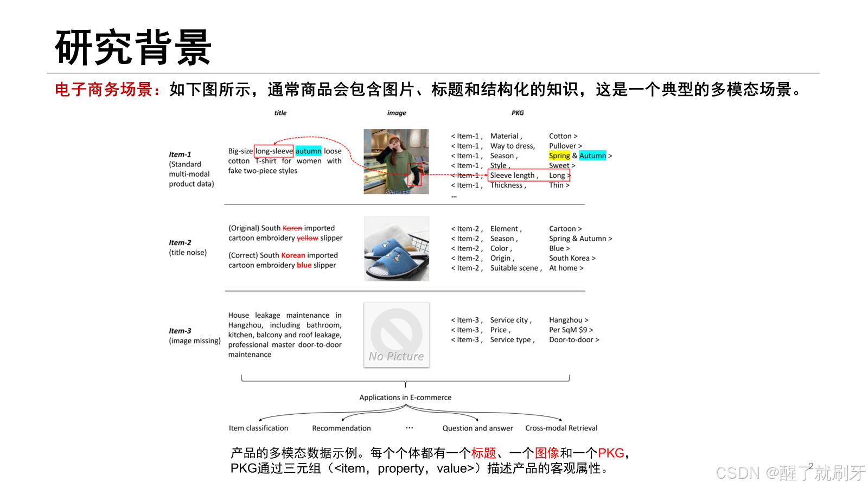Click the 'Applications in E-commerce' label

405,397
